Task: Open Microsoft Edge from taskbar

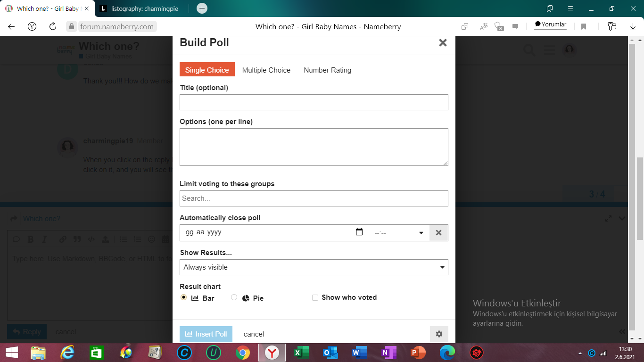Action: pyautogui.click(x=447, y=352)
